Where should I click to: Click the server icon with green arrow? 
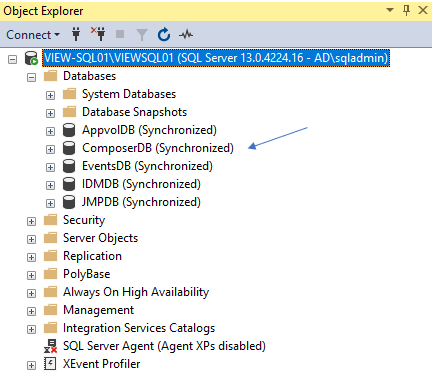tap(31, 58)
